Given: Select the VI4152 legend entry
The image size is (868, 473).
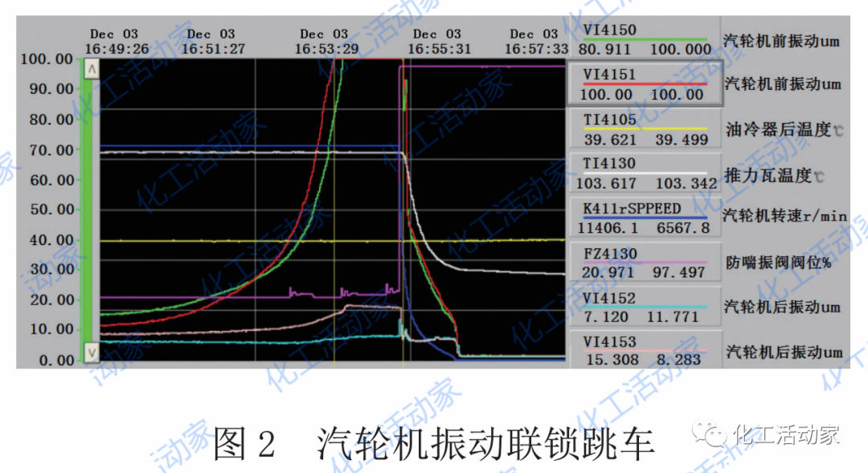Looking at the screenshot, I should (645, 307).
